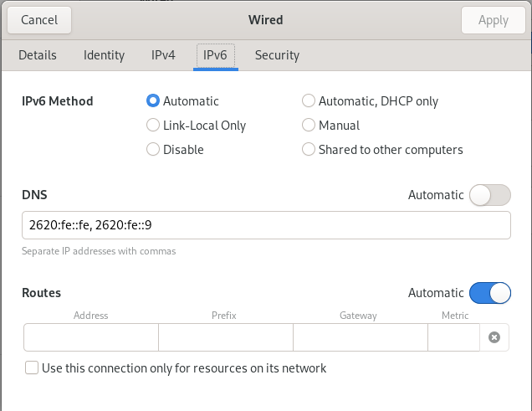Apply the Wired connection changes
532x411 pixels.
coord(494,20)
